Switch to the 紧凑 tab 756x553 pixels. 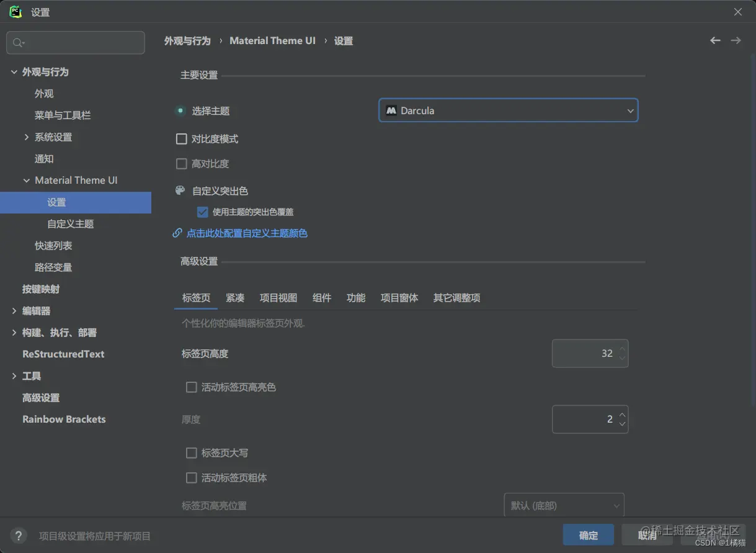pyautogui.click(x=235, y=298)
